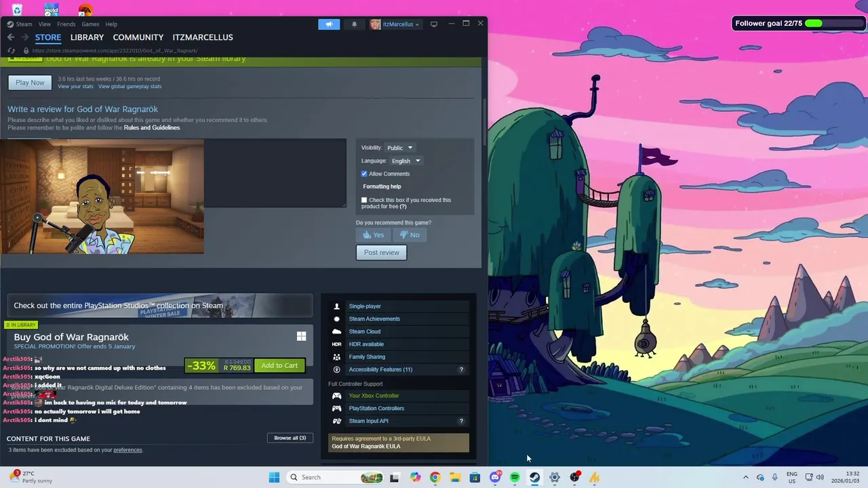Toggle the Allow Comments checkbox

click(x=364, y=174)
